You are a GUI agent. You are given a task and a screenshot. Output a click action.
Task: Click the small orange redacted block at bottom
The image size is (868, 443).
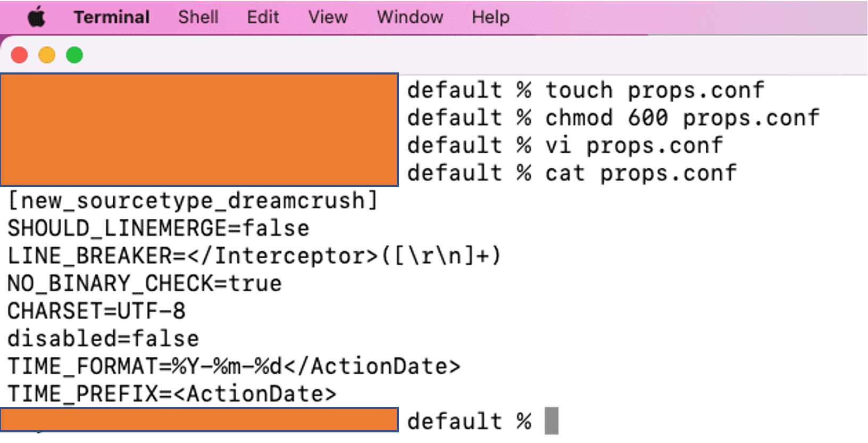(x=199, y=420)
